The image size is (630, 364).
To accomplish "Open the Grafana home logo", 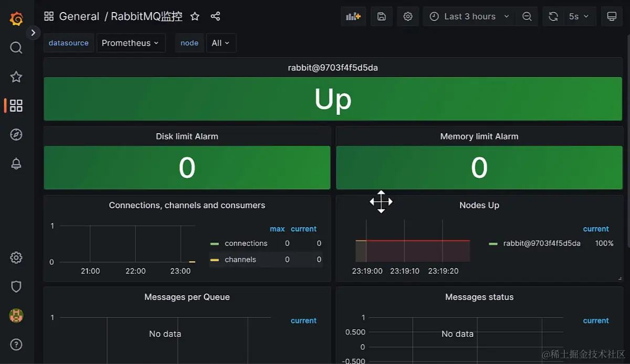I will click(16, 19).
